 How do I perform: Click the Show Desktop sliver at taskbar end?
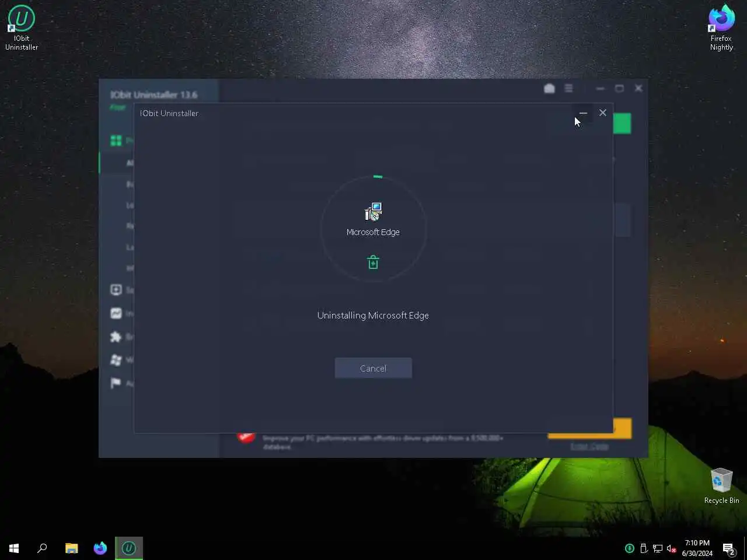point(745,548)
